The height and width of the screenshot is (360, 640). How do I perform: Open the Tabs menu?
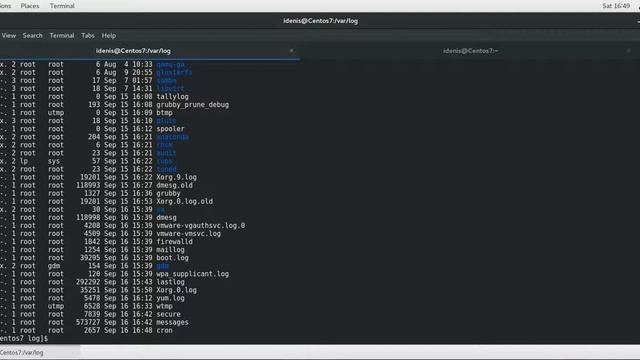[x=88, y=36]
